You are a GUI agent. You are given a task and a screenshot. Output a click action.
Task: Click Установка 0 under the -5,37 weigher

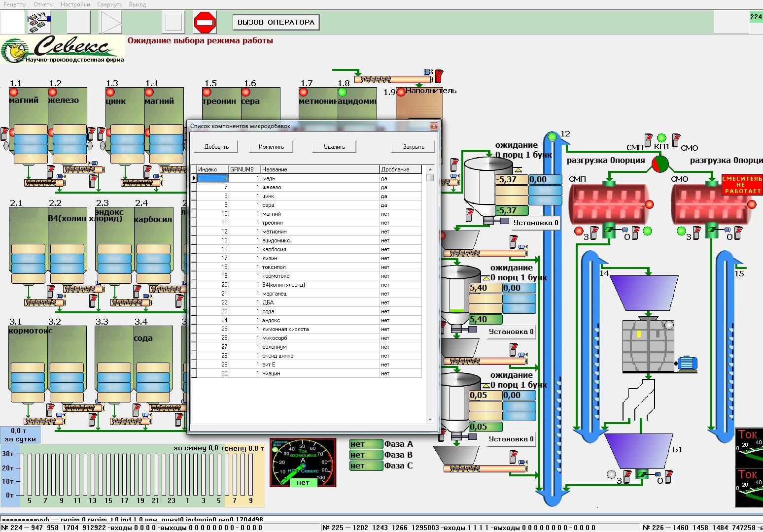click(x=536, y=223)
